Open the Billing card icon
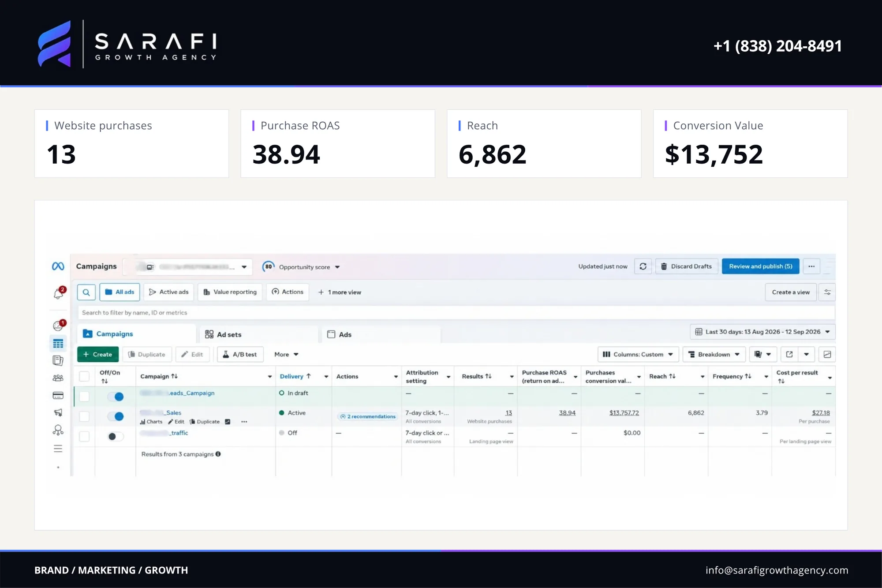This screenshot has width=882, height=588. (x=58, y=396)
